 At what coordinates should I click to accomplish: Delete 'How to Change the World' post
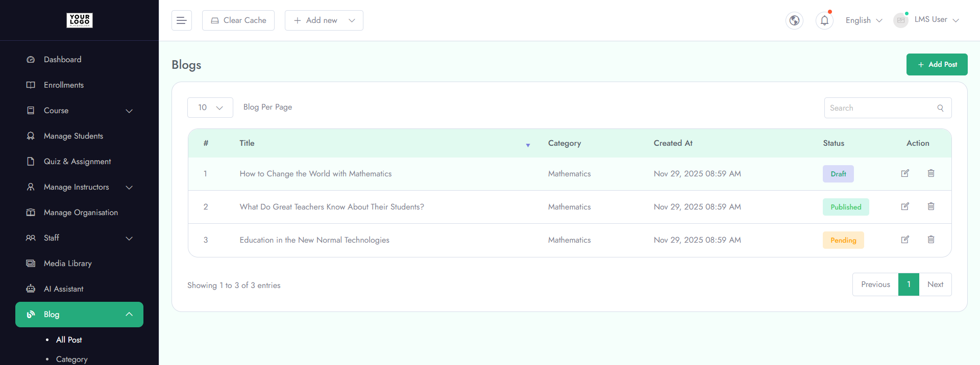point(931,173)
